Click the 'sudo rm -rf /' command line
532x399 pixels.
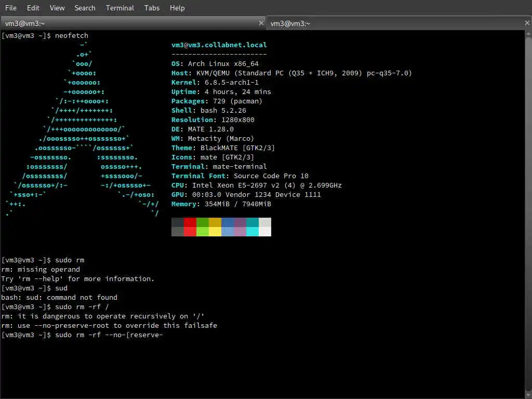pos(55,307)
